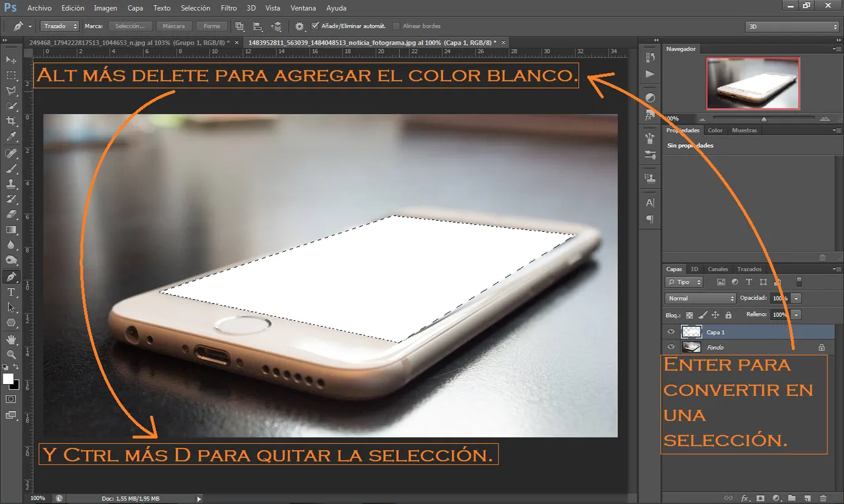Select the Dodge tool
This screenshot has height=504, width=844.
click(x=11, y=260)
